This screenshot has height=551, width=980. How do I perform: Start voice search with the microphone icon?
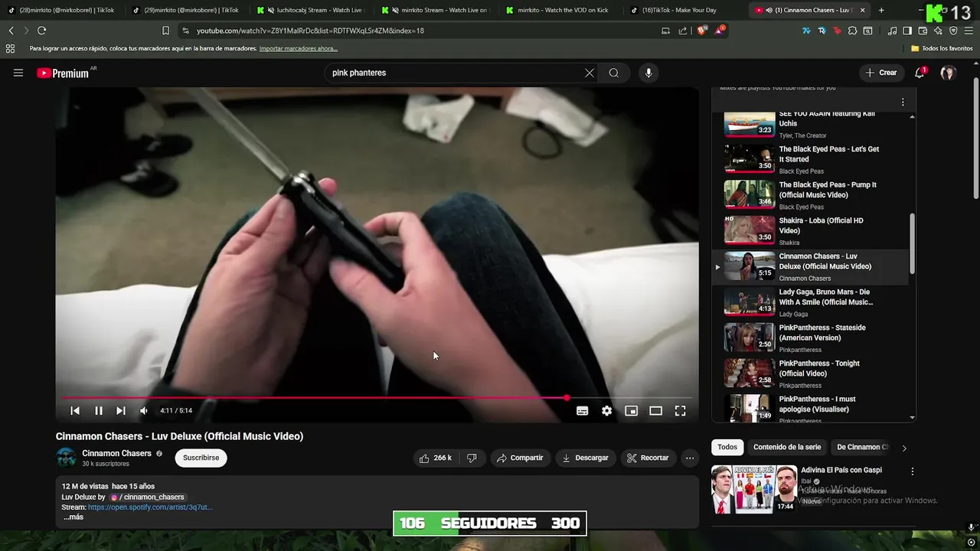648,73
